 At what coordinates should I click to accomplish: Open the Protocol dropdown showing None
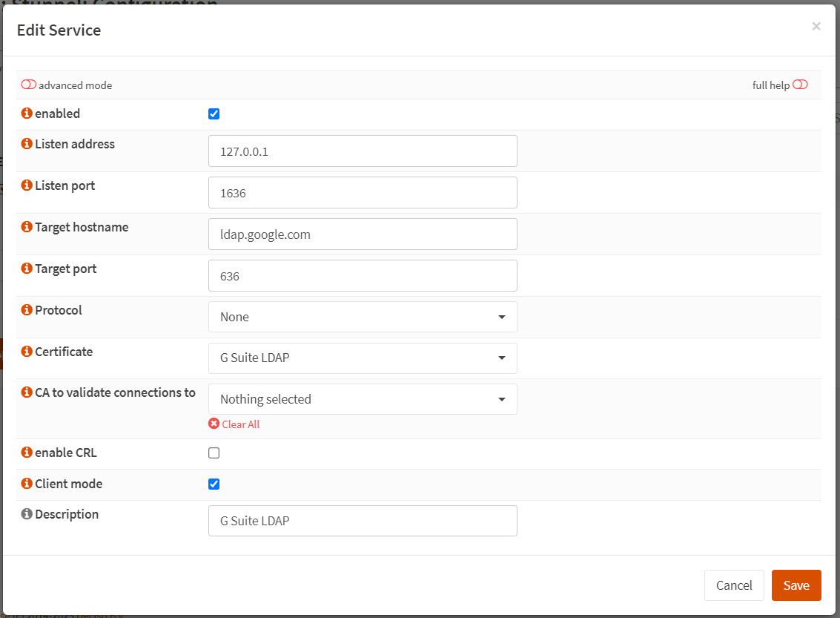pyautogui.click(x=363, y=317)
